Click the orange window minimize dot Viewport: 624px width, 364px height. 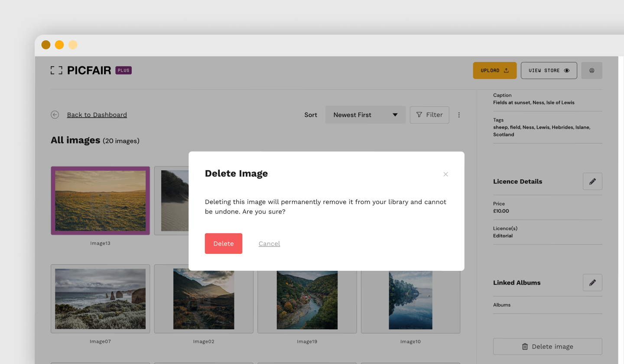(59, 45)
